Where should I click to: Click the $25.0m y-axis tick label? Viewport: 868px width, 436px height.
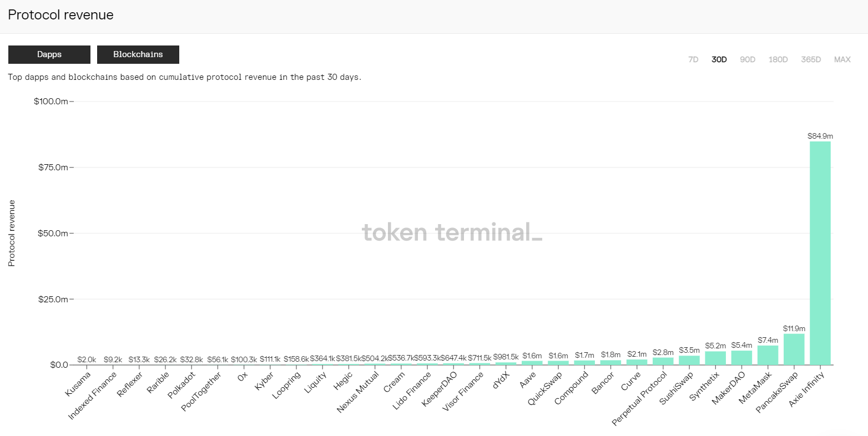point(53,300)
